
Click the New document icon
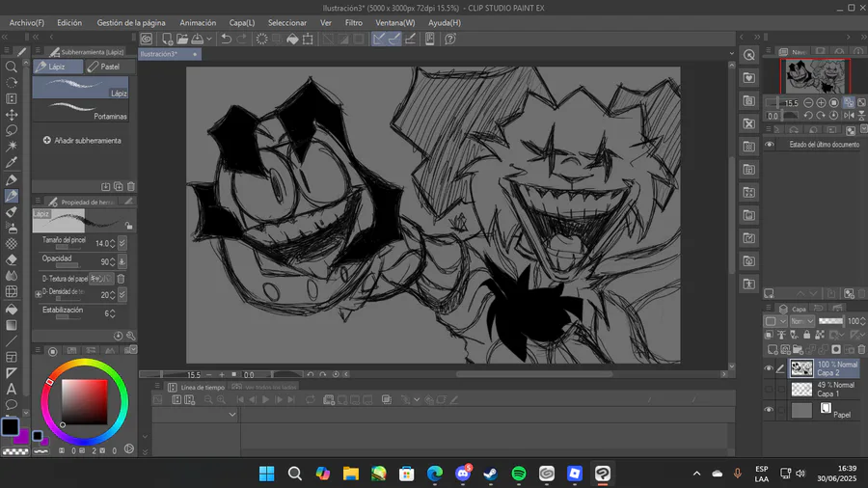tap(167, 39)
